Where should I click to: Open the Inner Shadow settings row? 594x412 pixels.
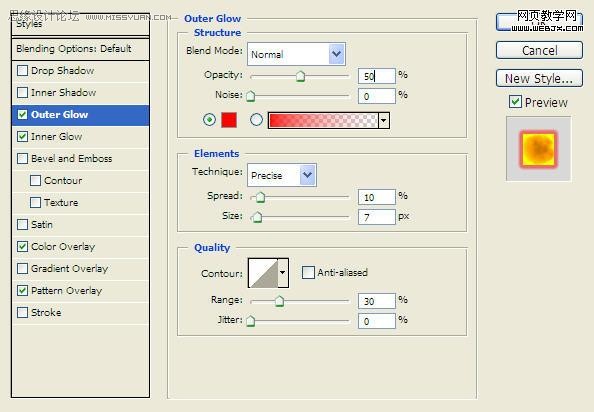click(80, 93)
